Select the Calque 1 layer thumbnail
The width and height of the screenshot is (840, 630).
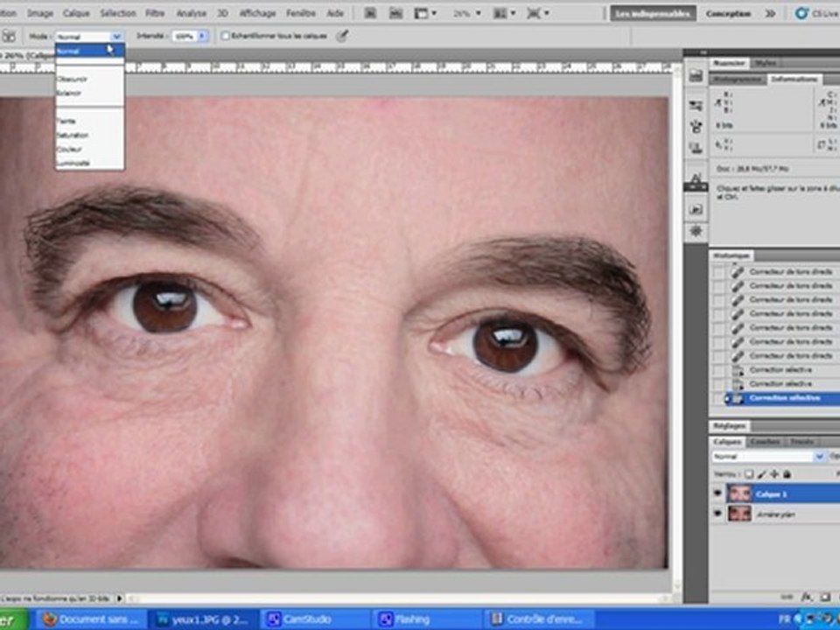point(739,493)
